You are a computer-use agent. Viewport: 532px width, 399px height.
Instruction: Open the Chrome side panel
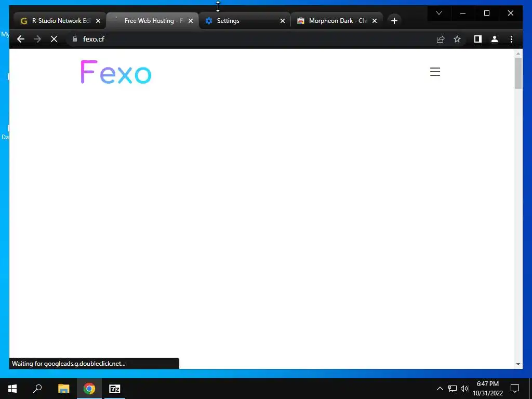pos(478,39)
